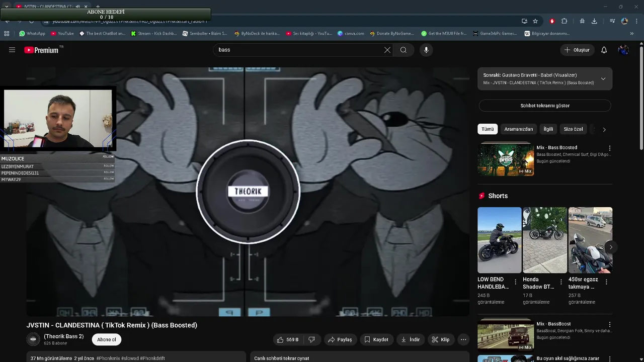Click the Bilgisayar donanımı bookmark
The height and width of the screenshot is (362, 644).
point(547,34)
